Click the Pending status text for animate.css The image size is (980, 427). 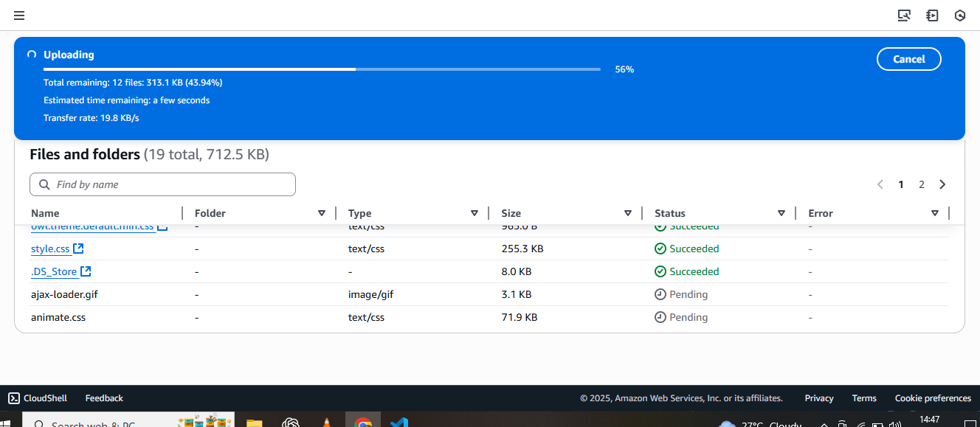pyautogui.click(x=689, y=317)
